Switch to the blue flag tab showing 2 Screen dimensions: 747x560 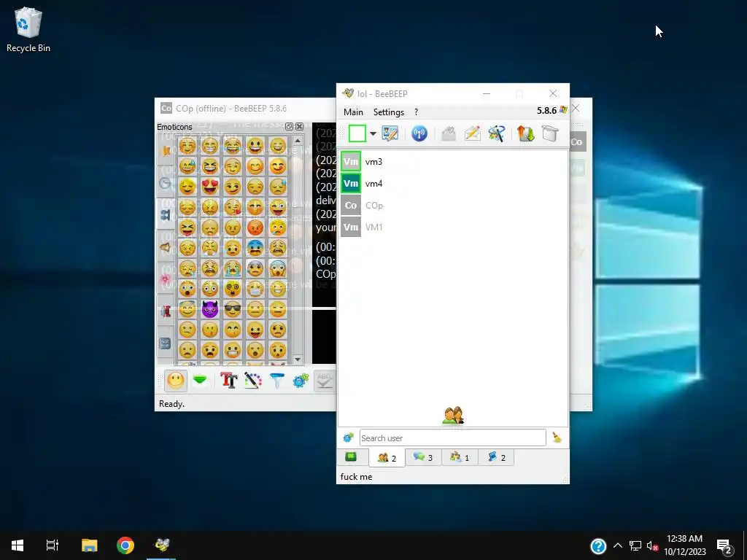click(x=496, y=458)
